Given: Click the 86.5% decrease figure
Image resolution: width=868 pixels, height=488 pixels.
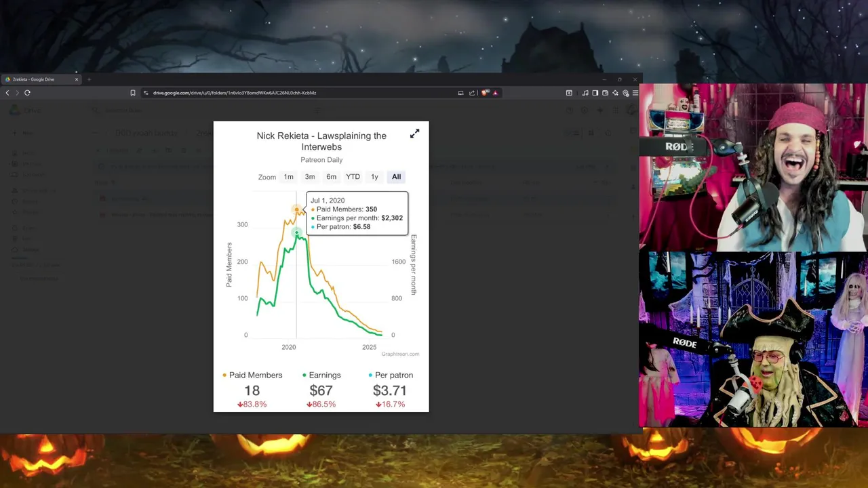Looking at the screenshot, I should tap(321, 404).
